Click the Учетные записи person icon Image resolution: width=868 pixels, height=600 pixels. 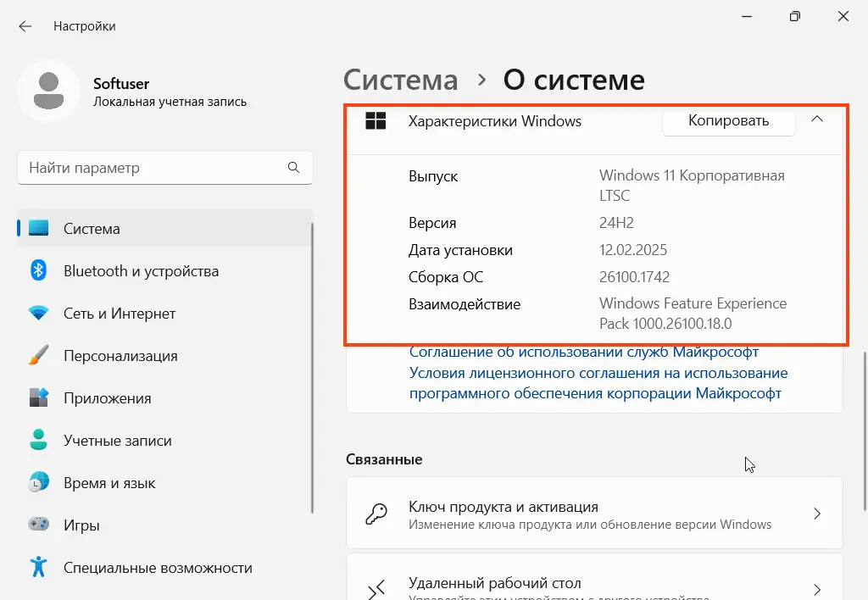pos(39,440)
